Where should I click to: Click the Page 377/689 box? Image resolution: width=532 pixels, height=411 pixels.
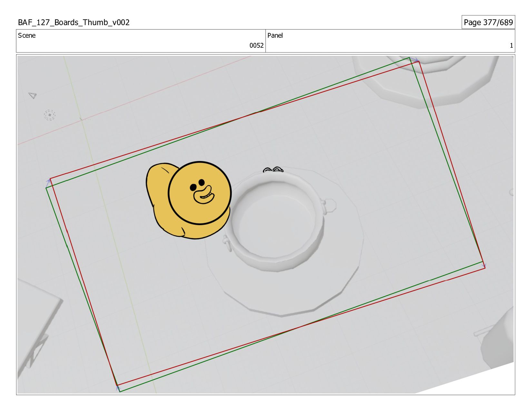point(488,22)
